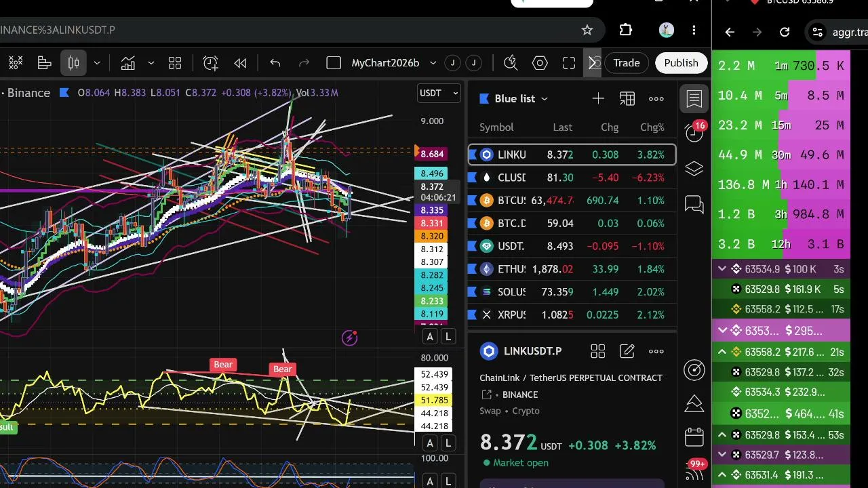
Task: Open the browser three-dot menu
Action: pyautogui.click(x=694, y=30)
